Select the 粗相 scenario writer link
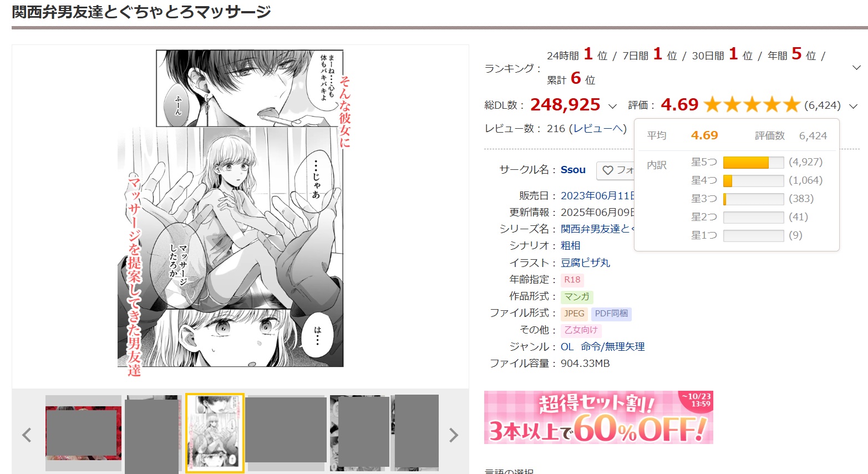Viewport: 868px width, 474px height. (570, 245)
